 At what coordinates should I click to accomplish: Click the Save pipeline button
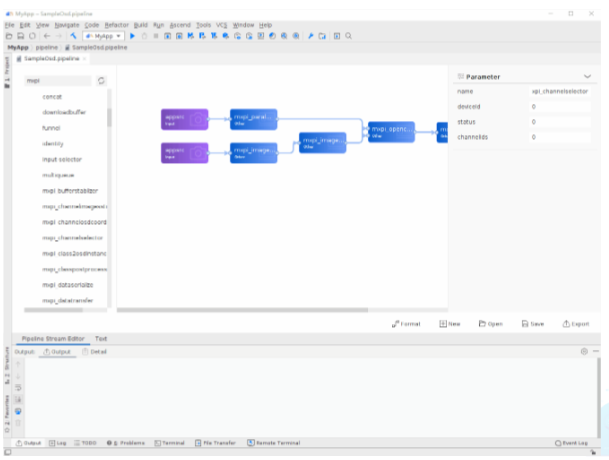click(x=533, y=324)
